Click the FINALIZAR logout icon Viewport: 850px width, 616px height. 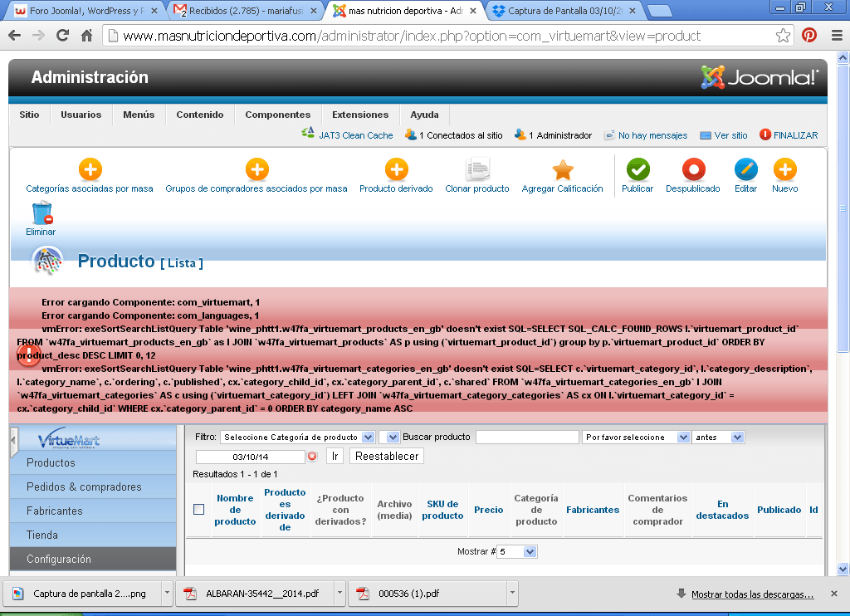[765, 134]
